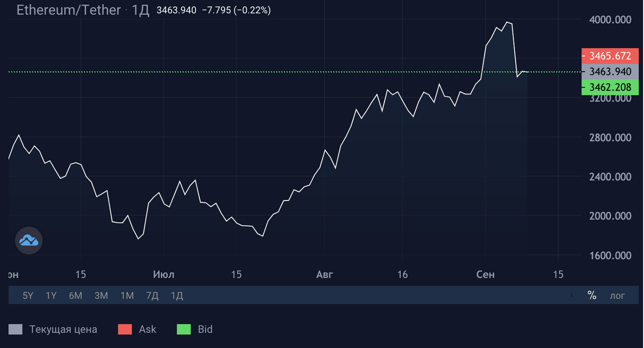Click the 2000.000 price axis value
The width and height of the screenshot is (644, 348).
coord(610,216)
